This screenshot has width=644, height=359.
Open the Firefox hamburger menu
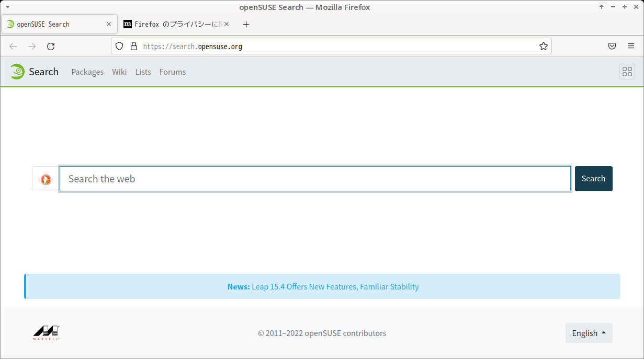[x=631, y=46]
